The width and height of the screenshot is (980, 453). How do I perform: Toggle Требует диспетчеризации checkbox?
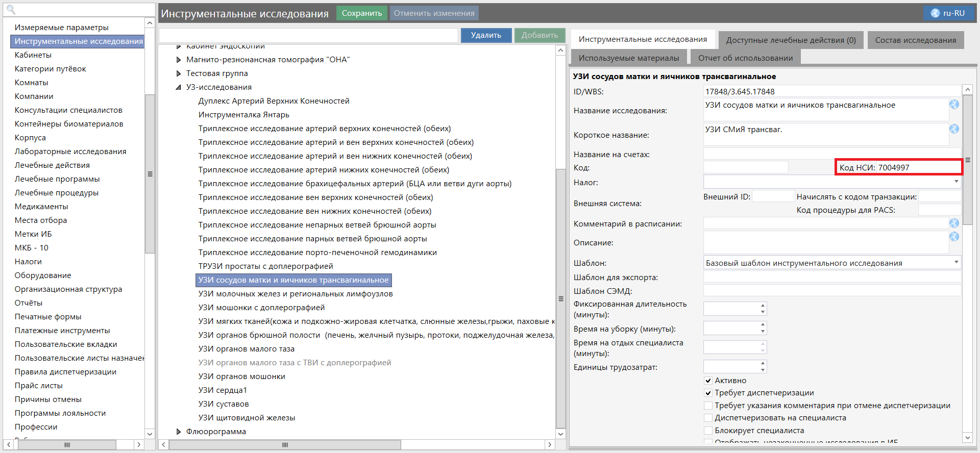[708, 393]
